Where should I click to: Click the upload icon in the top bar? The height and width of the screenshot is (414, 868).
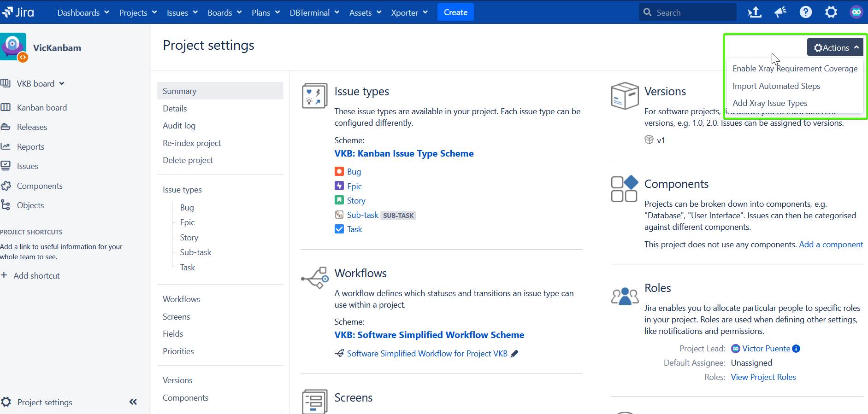[x=754, y=12]
